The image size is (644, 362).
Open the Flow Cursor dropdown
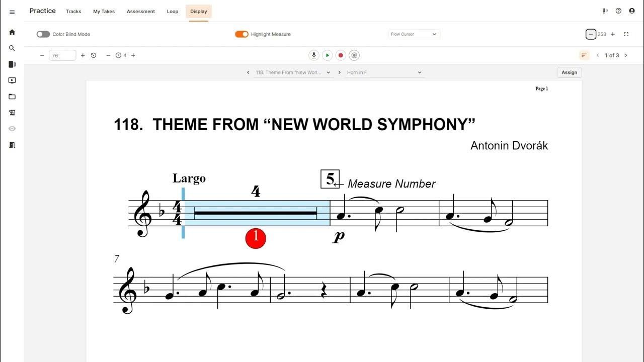(x=414, y=34)
